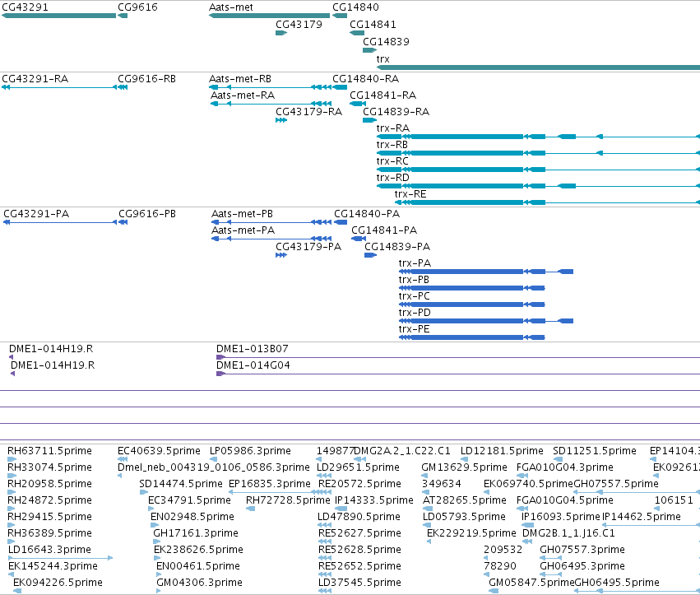Click the LD29651.5prime EST label
The height and width of the screenshot is (595, 700).
pos(359,467)
